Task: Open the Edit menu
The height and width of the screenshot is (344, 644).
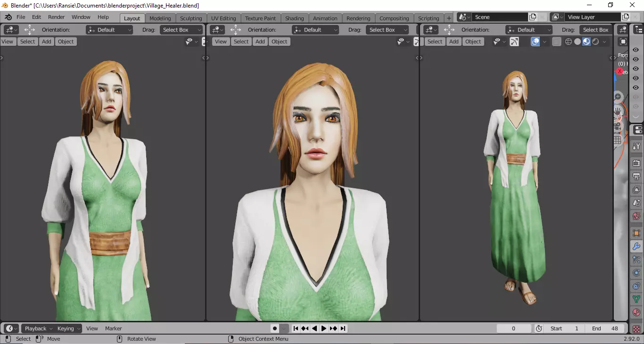Action: tap(36, 17)
